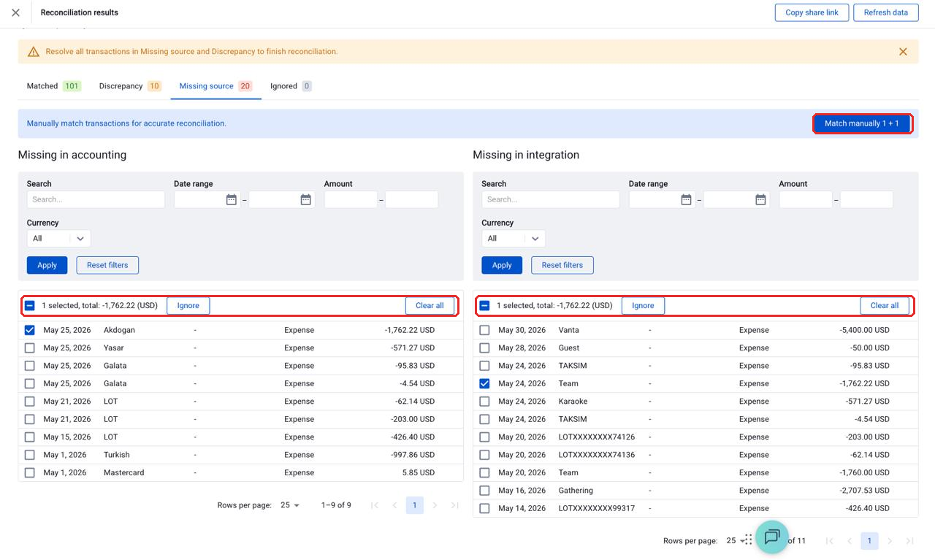Open Currency dropdown under Missing in accounting
This screenshot has width=935, height=560.
59,239
